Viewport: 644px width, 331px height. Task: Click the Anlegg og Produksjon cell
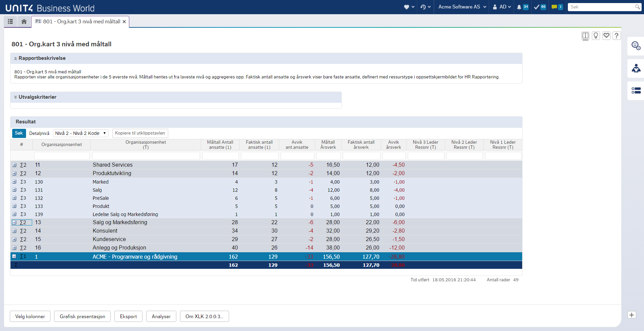tap(119, 248)
